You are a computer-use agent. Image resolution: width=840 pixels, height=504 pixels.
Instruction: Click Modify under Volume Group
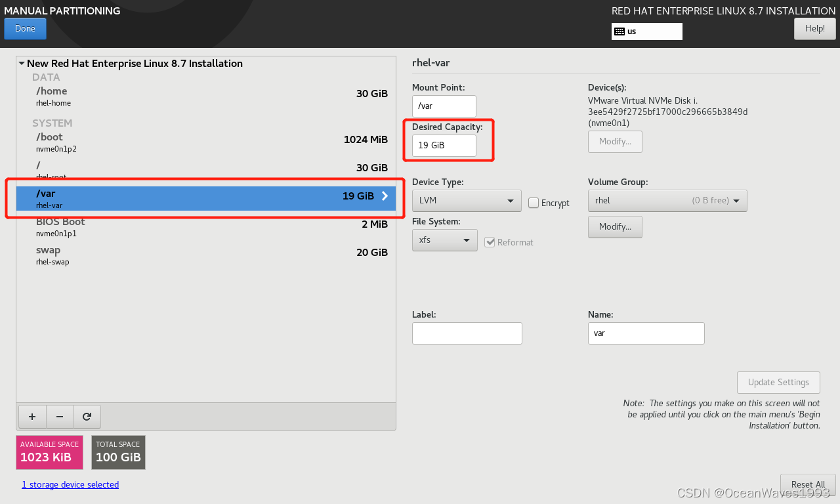pos(615,227)
